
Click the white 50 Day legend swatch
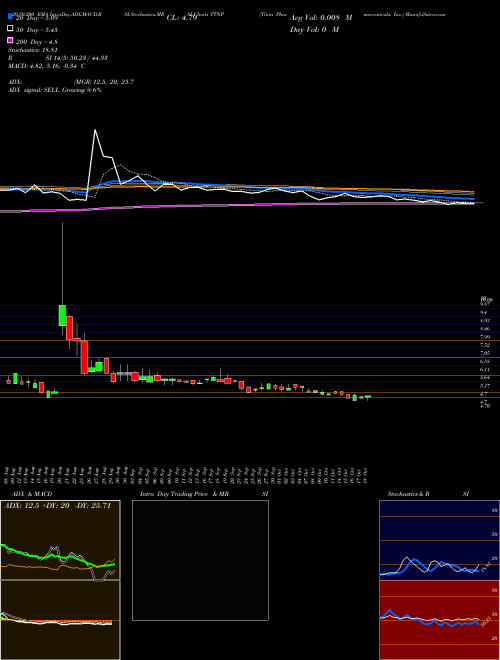[x=10, y=29]
